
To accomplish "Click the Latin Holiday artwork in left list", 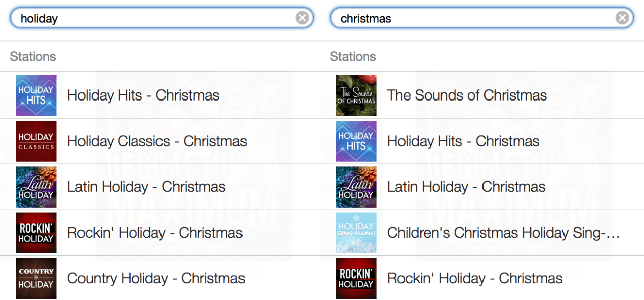I will point(36,187).
